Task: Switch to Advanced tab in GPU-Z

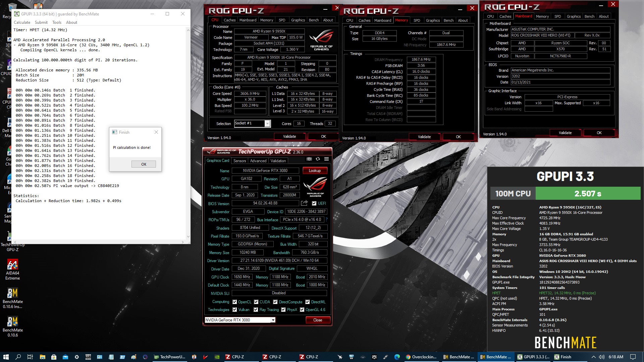Action: tap(258, 161)
